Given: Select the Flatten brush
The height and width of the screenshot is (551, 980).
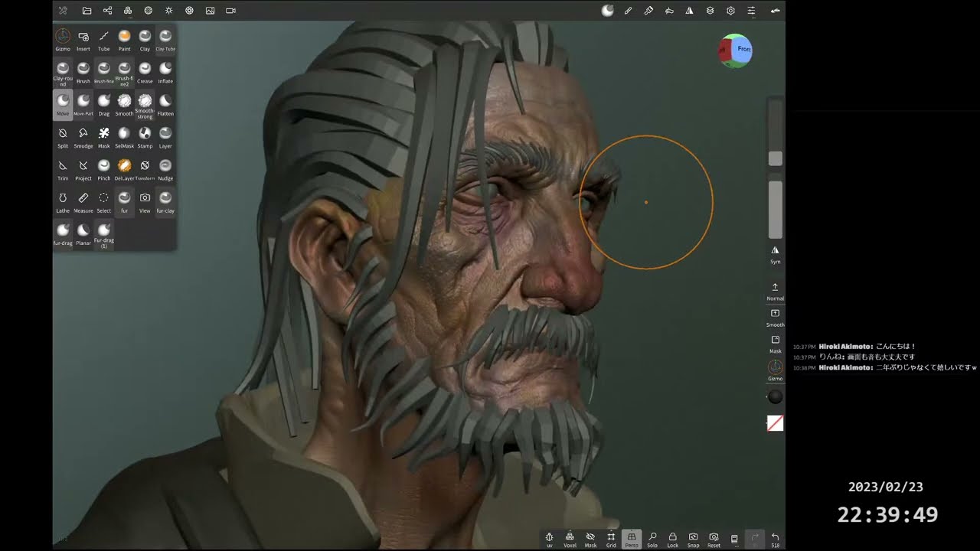Looking at the screenshot, I should pyautogui.click(x=165, y=105).
